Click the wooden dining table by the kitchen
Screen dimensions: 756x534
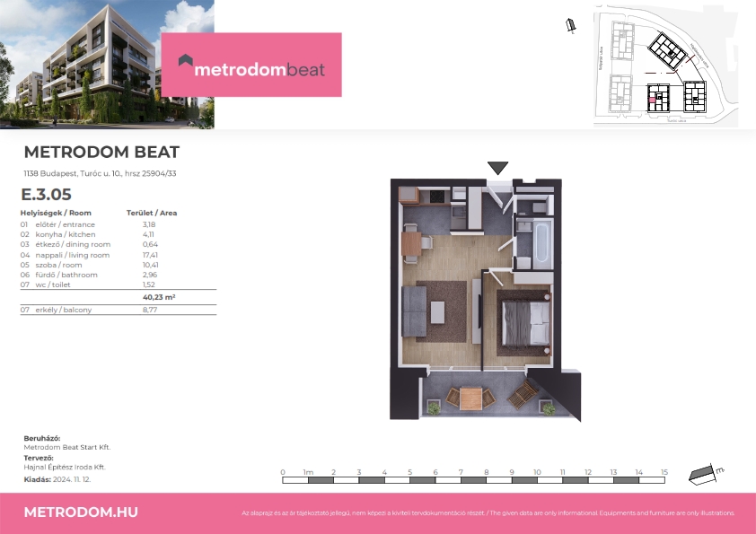[411, 244]
